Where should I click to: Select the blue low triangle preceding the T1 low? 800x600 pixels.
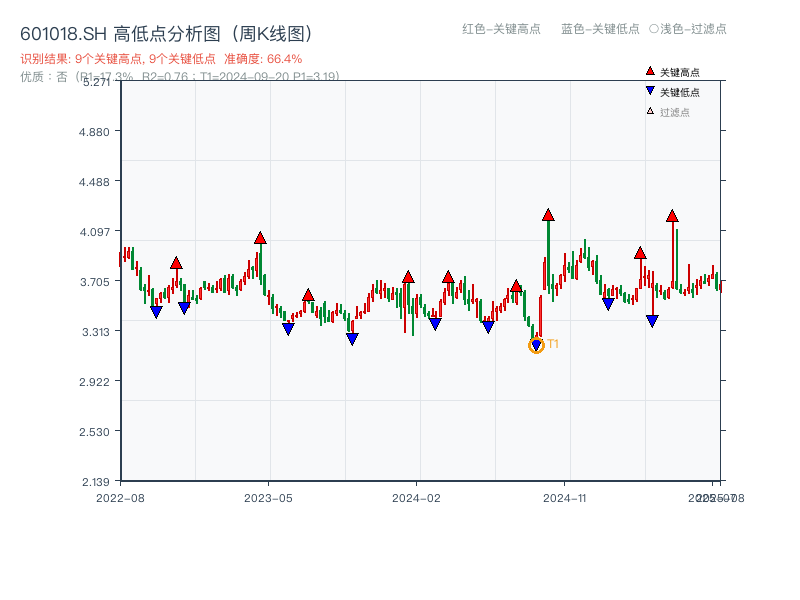[x=488, y=327]
